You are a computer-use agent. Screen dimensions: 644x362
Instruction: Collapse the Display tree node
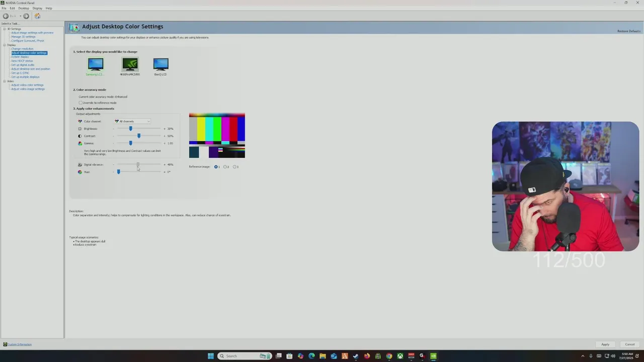point(5,45)
